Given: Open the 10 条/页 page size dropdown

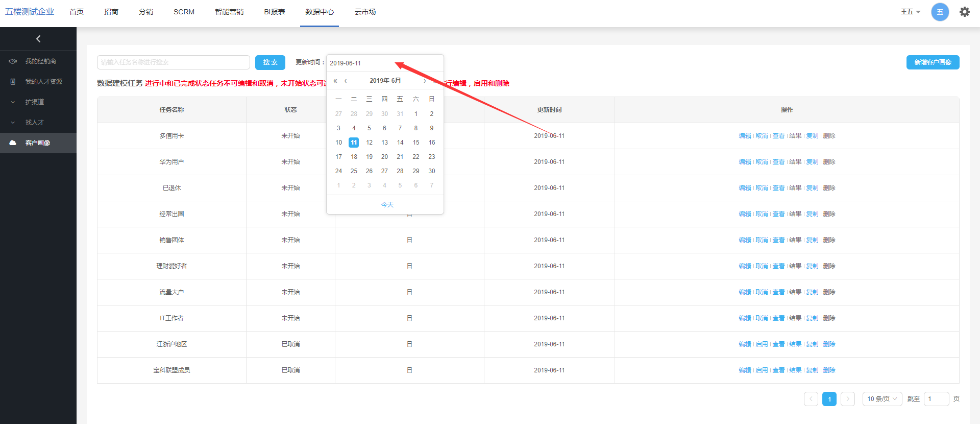Looking at the screenshot, I should click(x=881, y=399).
